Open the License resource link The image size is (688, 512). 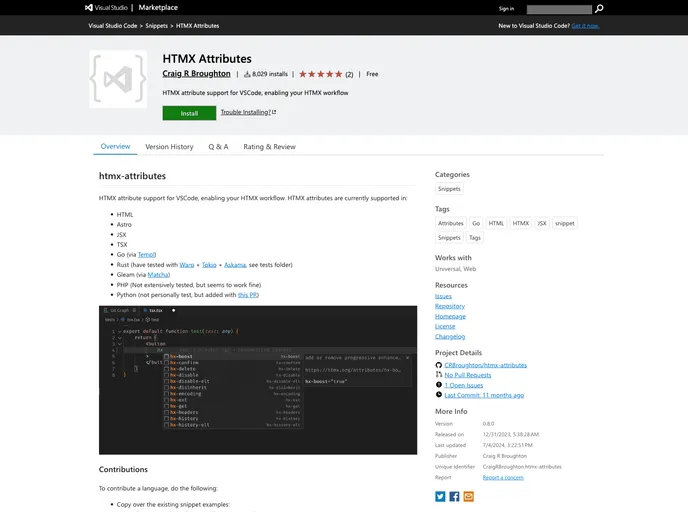[x=445, y=326]
